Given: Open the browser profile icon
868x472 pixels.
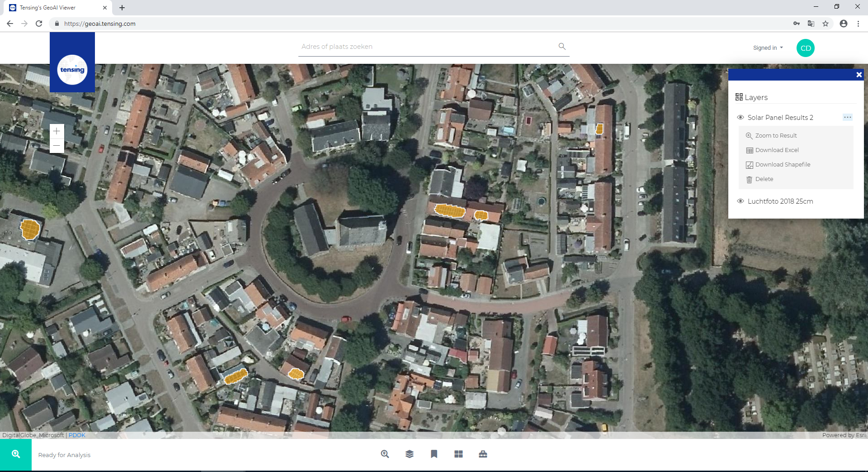Looking at the screenshot, I should tap(844, 24).
